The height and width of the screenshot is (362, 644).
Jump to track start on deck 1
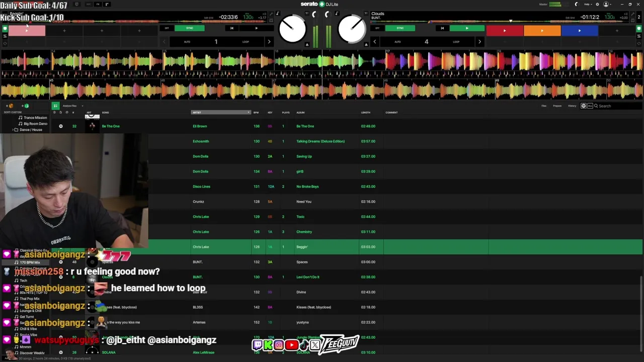click(231, 28)
